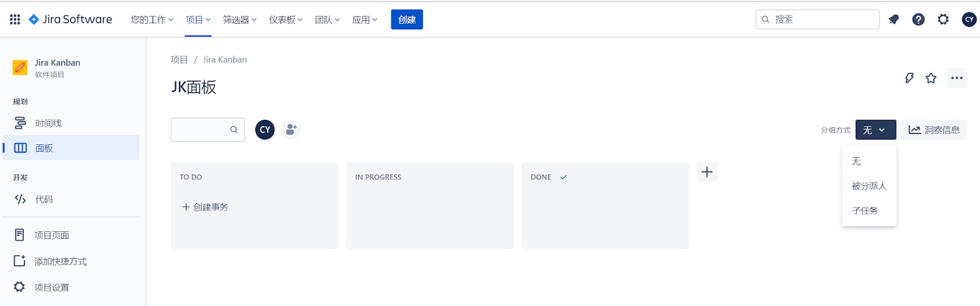Viewport: 980px width, 306px height.
Task: Click the blue 创建 button
Action: coord(407,20)
